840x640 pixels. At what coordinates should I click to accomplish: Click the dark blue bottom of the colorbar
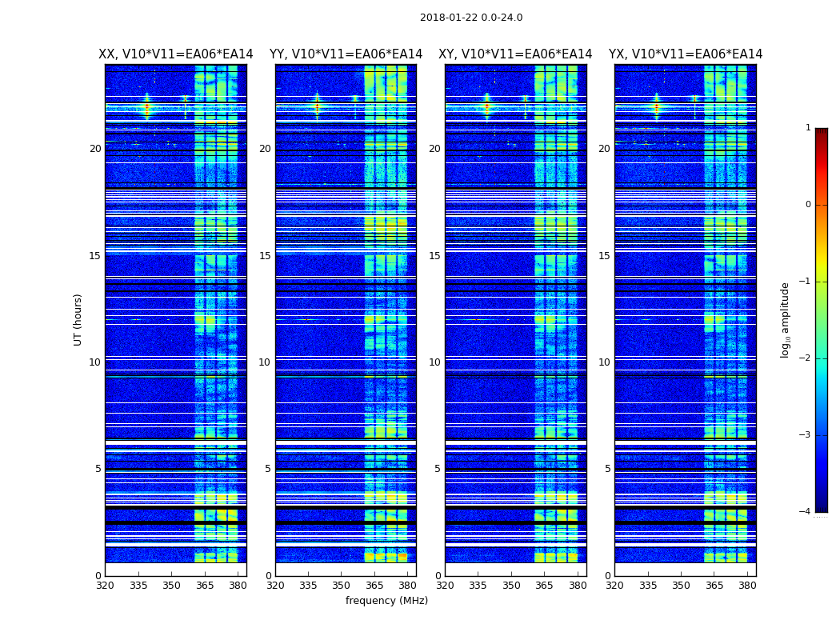point(822,508)
